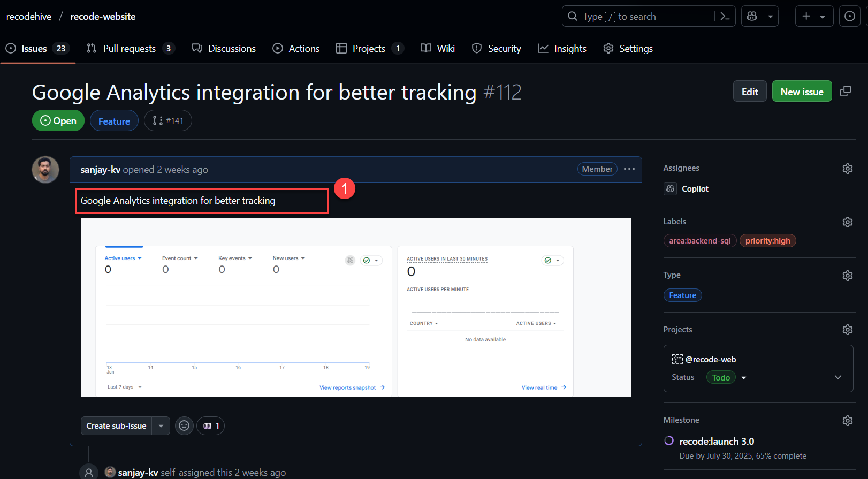Open Labels gear settings
This screenshot has height=479, width=868.
tap(848, 222)
